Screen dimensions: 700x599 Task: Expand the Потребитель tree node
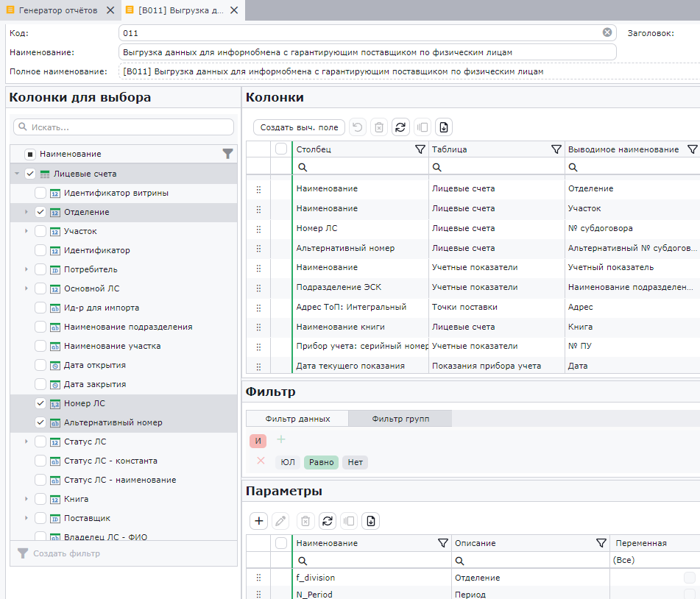[26, 269]
